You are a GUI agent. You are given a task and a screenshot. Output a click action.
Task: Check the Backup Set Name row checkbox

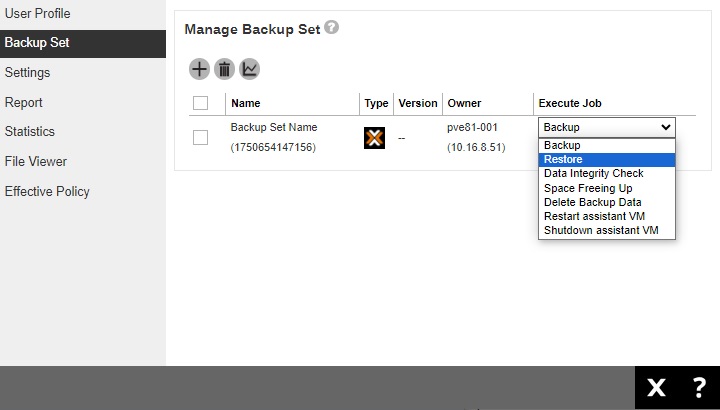coord(200,137)
